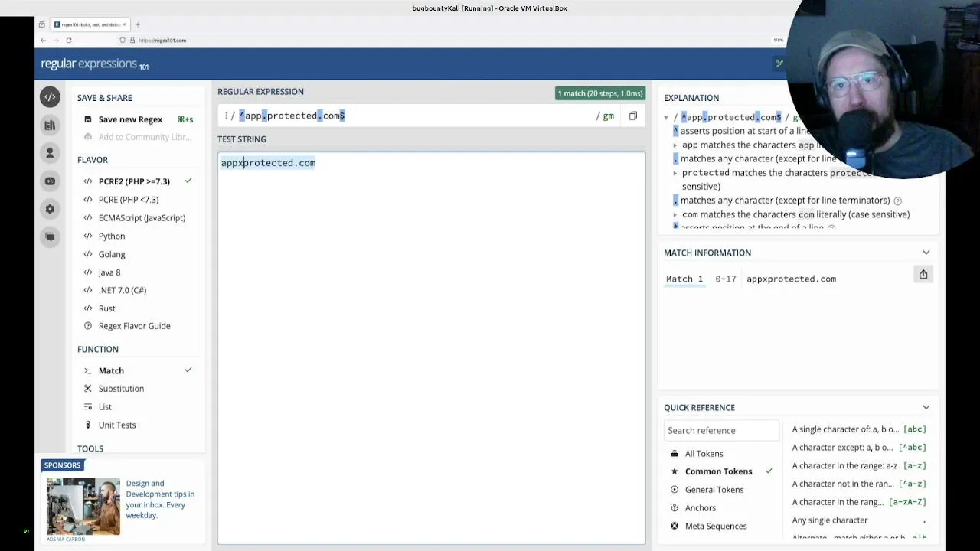The height and width of the screenshot is (551, 980).
Task: Open the chat sidebar icon
Action: [x=50, y=236]
